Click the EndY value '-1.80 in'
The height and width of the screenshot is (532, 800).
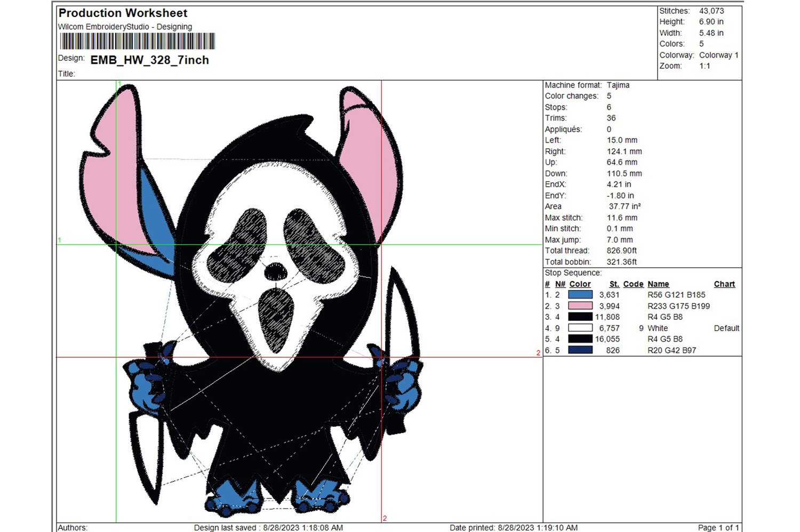pyautogui.click(x=620, y=196)
